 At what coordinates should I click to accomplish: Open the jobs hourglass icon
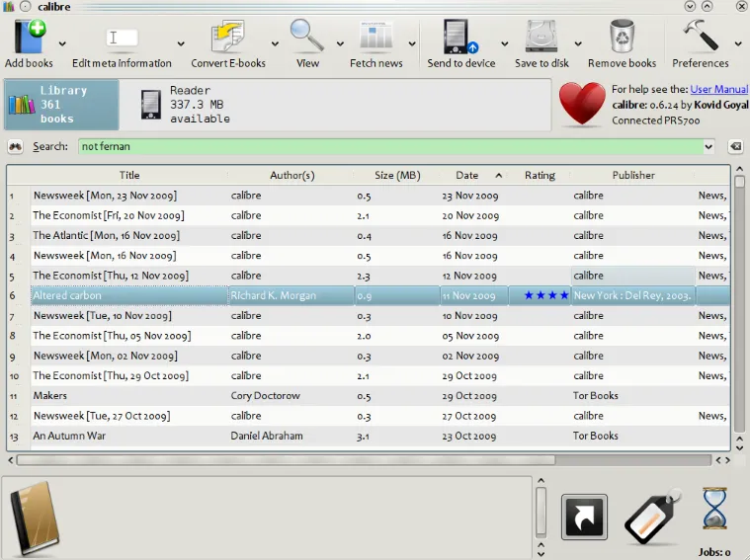tap(714, 509)
